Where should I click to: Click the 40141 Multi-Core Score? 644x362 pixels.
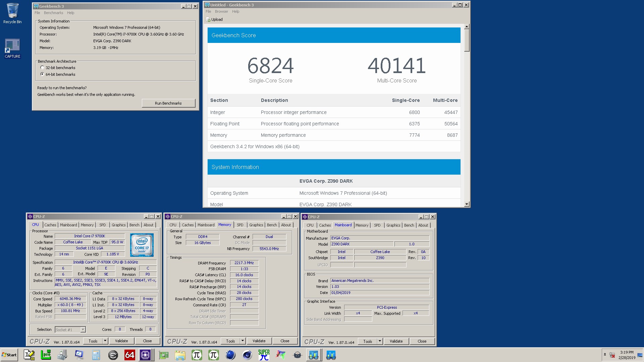[397, 66]
